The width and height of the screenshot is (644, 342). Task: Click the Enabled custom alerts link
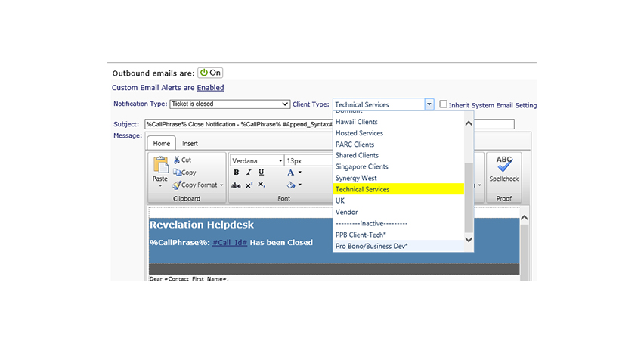click(x=210, y=88)
